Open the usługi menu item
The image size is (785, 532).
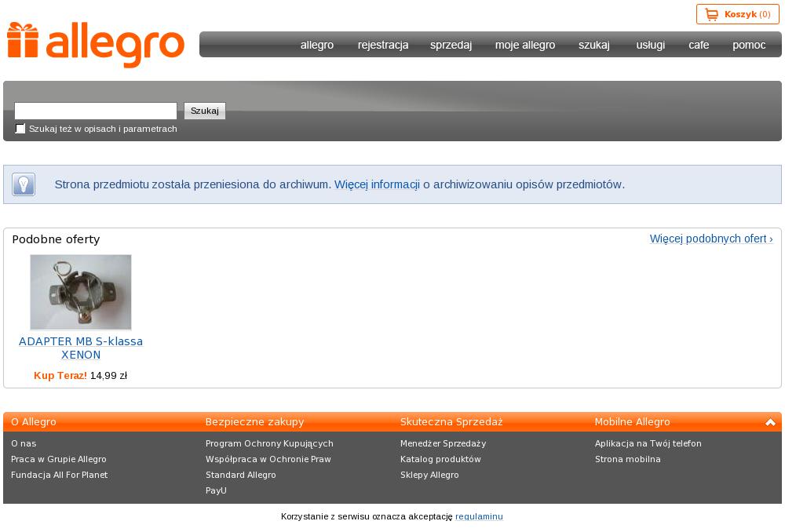tap(650, 45)
